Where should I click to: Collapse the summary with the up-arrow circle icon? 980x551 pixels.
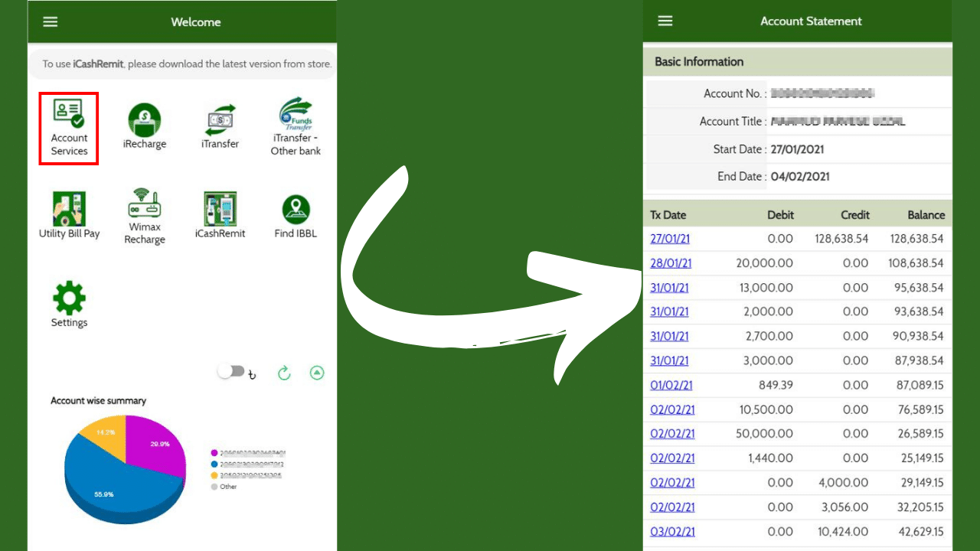pyautogui.click(x=317, y=373)
